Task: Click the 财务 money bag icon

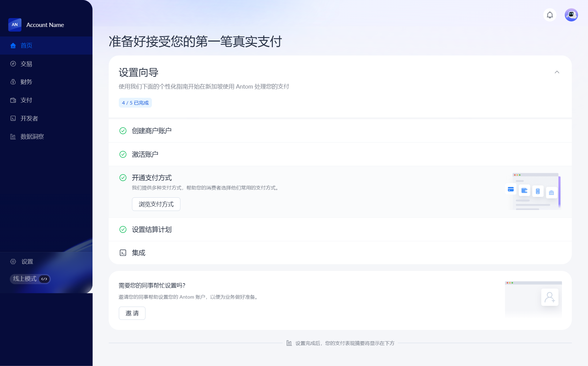Action: pyautogui.click(x=13, y=82)
